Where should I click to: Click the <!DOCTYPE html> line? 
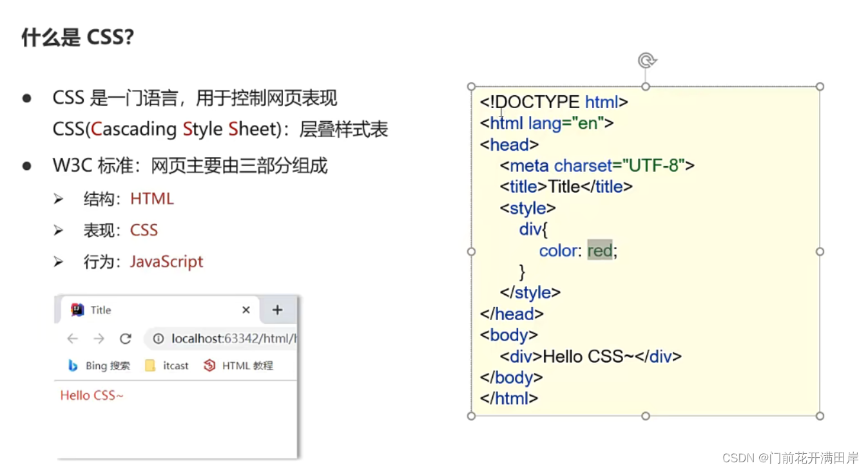coord(554,102)
